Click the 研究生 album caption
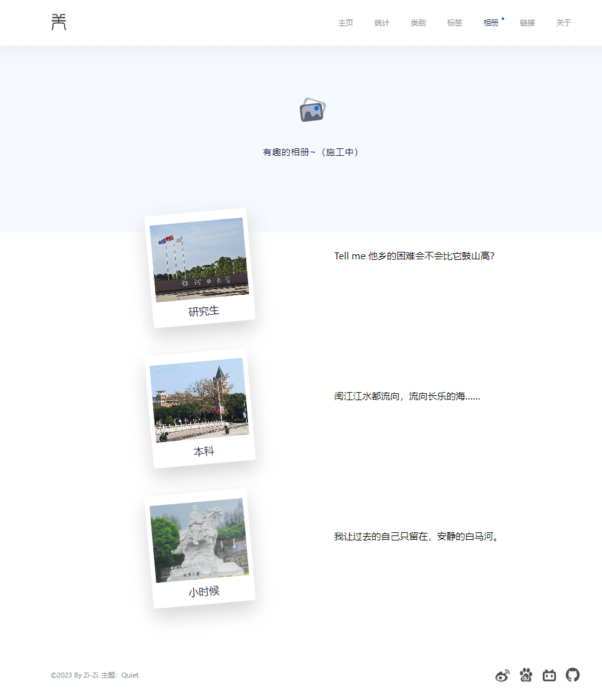 click(x=204, y=310)
